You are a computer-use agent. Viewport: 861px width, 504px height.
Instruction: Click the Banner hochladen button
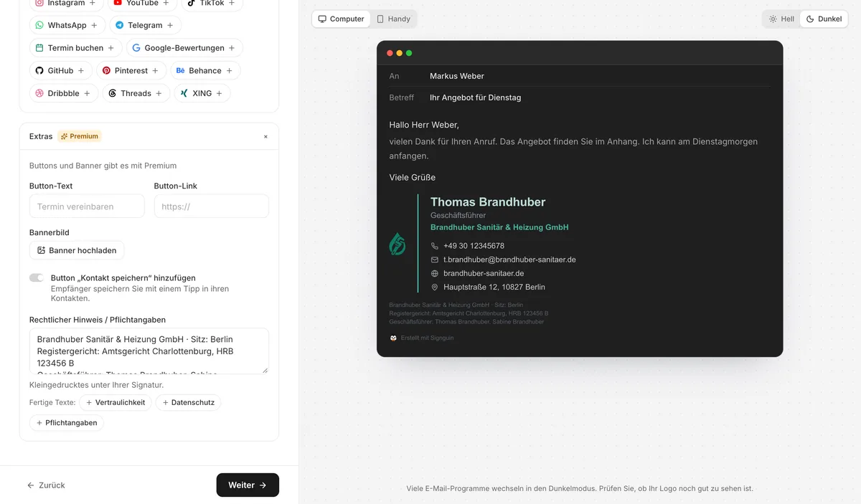[77, 251]
